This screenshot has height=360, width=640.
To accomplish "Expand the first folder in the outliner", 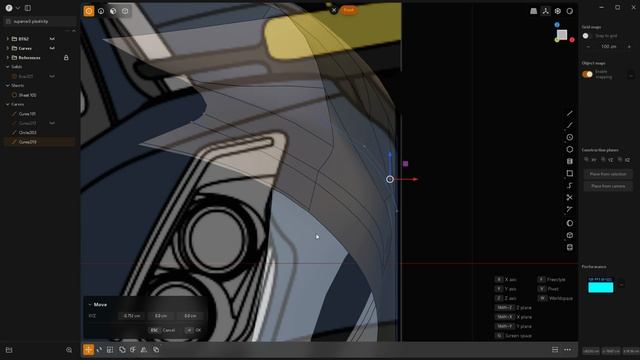I will click(7, 39).
